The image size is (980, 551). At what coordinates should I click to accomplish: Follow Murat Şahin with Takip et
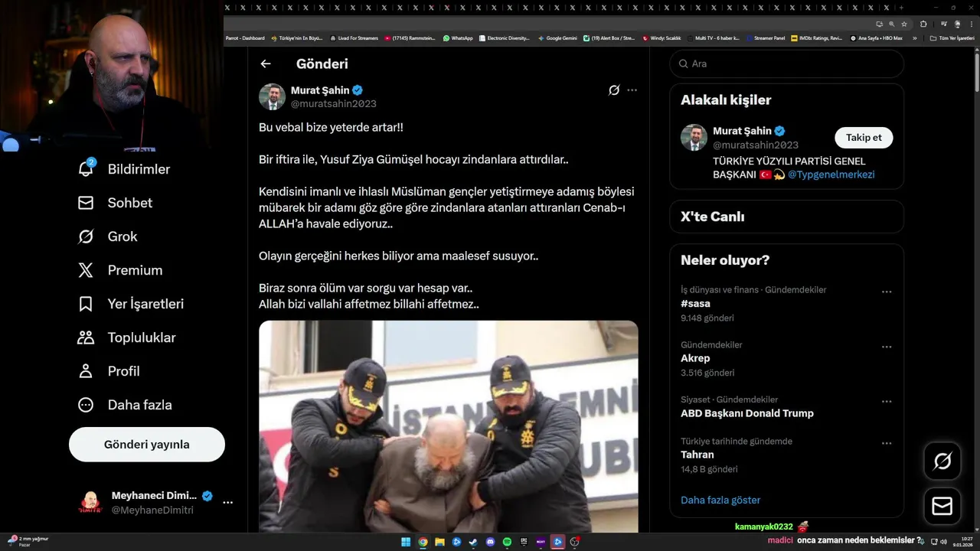[x=864, y=138]
